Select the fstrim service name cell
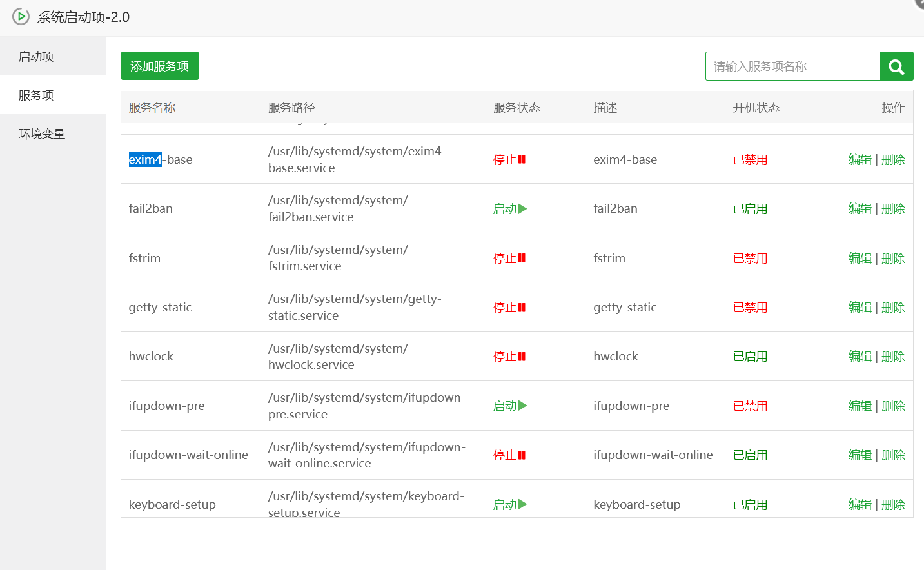 click(144, 258)
